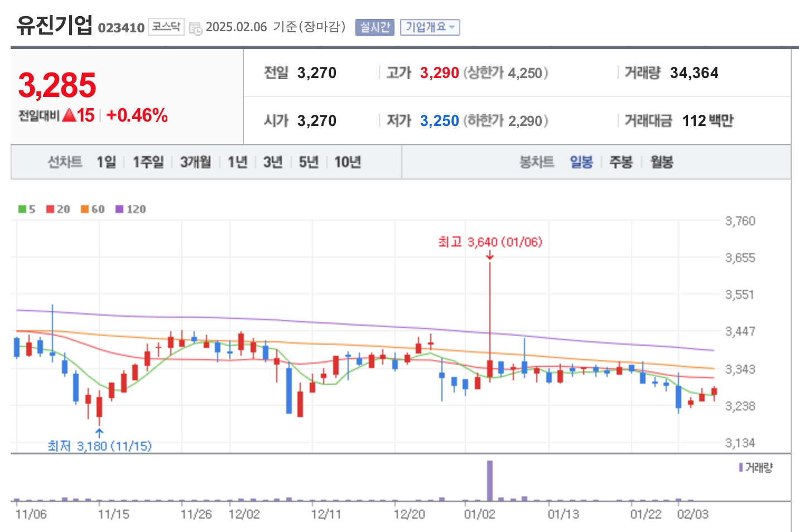Click the 최고 3,640 (01/06) marker
The image size is (799, 532).
tap(490, 241)
